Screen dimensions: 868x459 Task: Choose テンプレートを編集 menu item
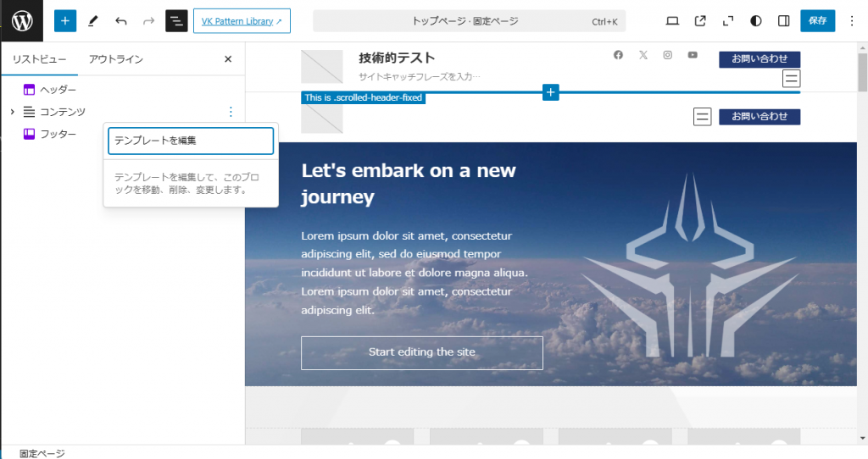(191, 141)
